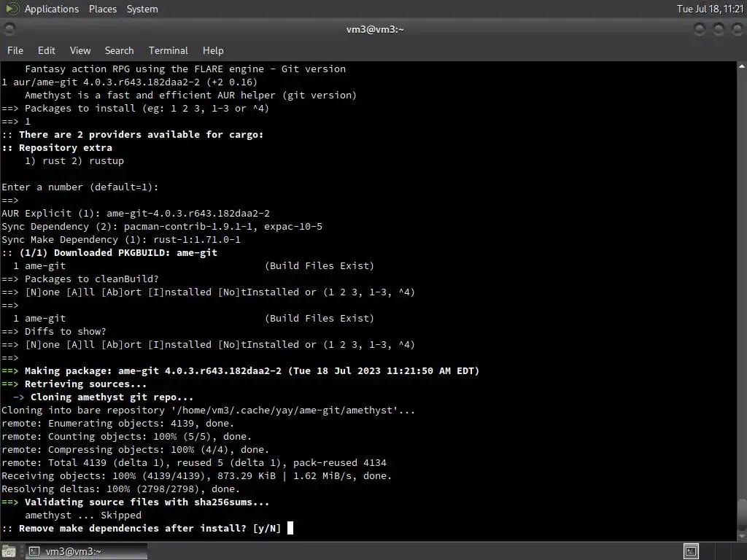Click 'Cloning into bare repository' line

click(208, 410)
